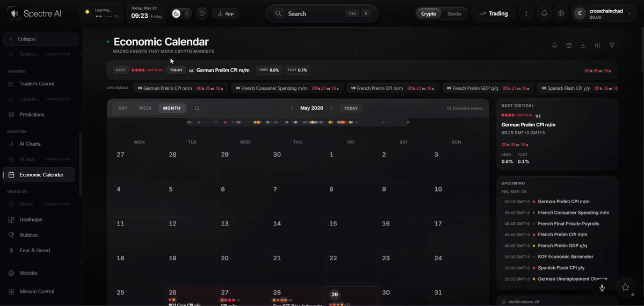Switch to light mode with the sun icon
Viewport: 644px width, 306px height.
[187, 13]
